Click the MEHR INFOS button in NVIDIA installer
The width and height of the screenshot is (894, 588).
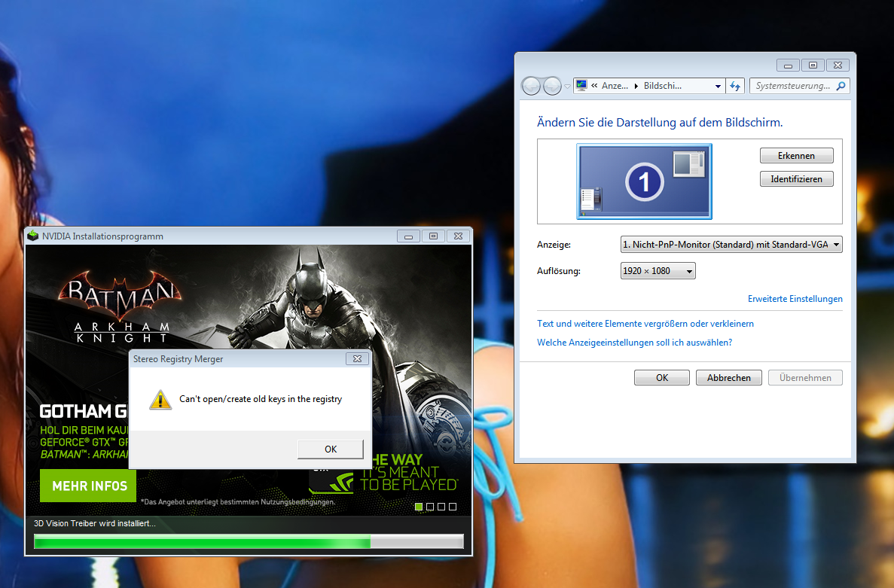coord(88,486)
